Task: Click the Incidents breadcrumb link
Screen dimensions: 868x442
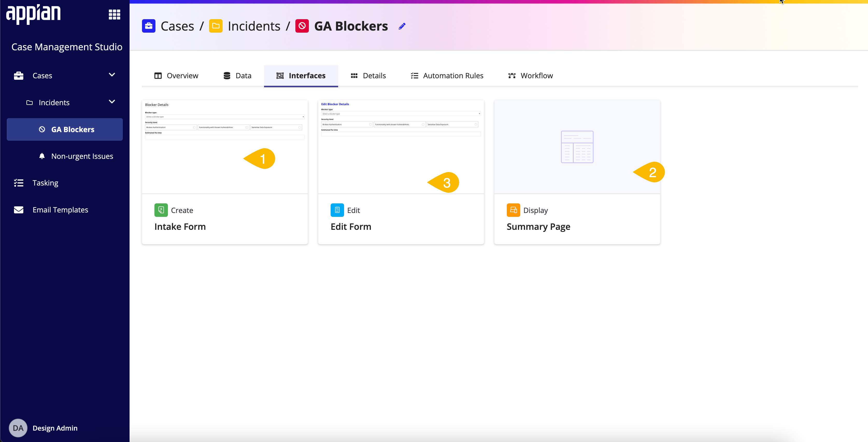Action: click(254, 26)
